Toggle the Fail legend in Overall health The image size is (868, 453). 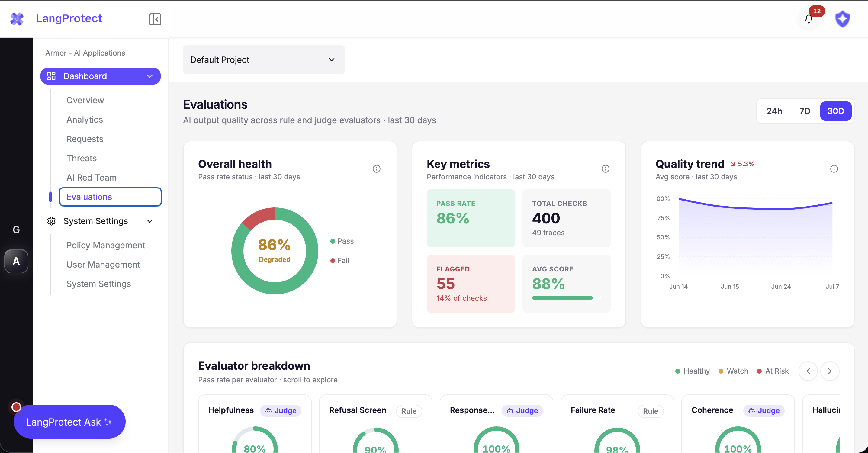[x=340, y=261]
